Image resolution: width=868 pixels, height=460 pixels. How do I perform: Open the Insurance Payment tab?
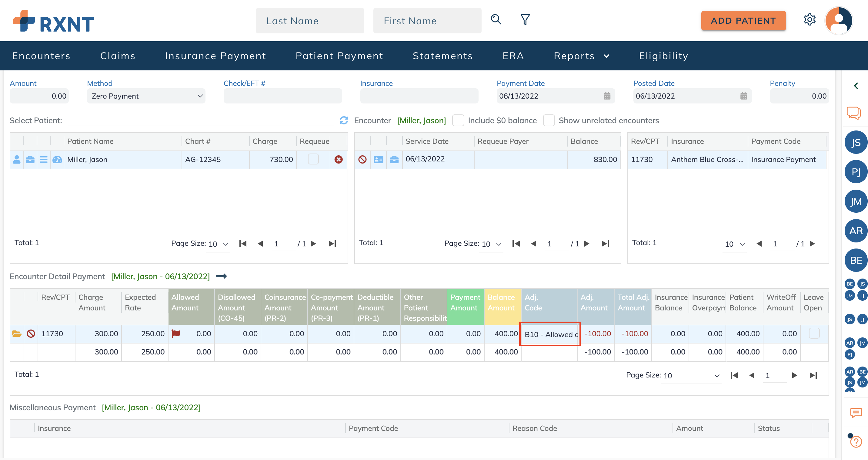(215, 56)
